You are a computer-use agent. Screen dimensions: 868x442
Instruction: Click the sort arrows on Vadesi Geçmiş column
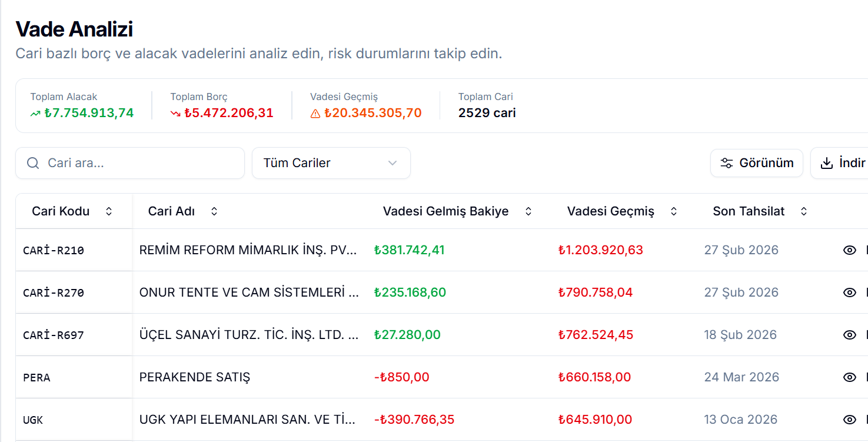point(673,211)
